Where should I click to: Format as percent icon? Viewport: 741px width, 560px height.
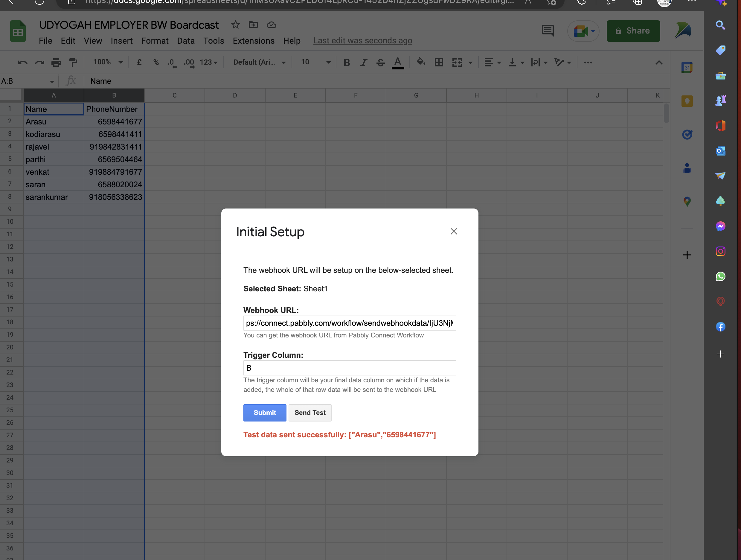(156, 62)
